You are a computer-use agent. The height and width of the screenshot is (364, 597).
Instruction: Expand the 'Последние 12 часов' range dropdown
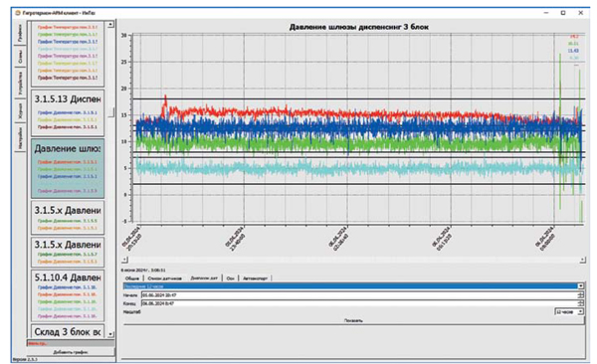[581, 286]
